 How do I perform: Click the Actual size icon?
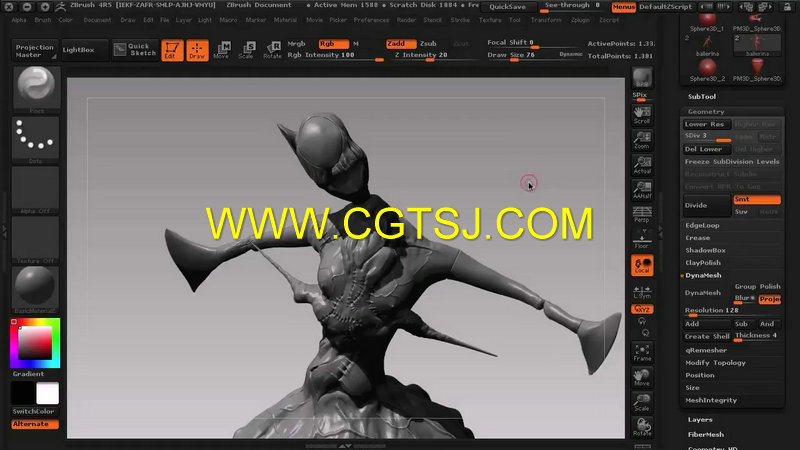tap(642, 165)
